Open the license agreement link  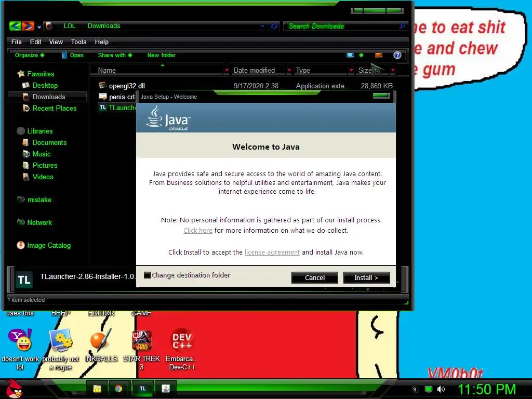[x=272, y=252]
